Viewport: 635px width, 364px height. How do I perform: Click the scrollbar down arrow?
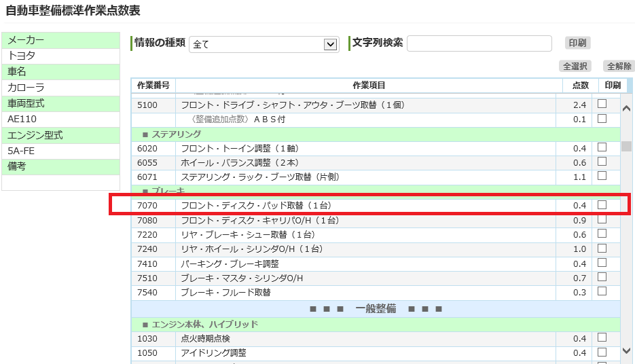626,350
